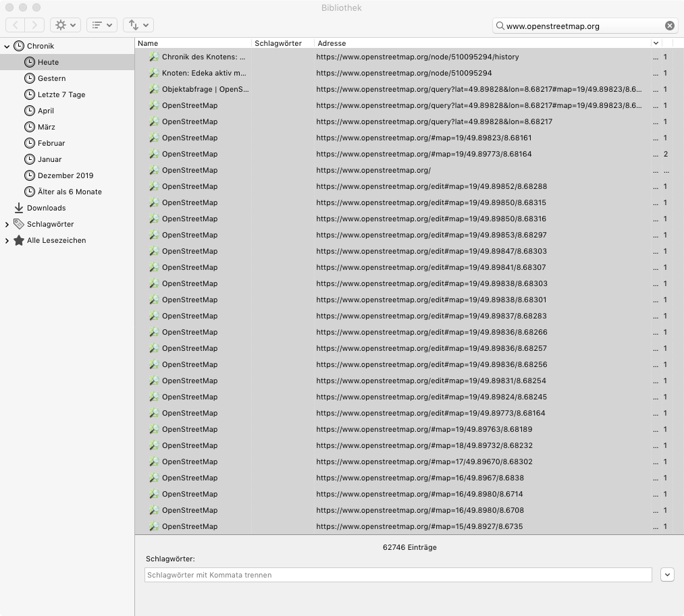Select URL edit#map=19/49.89847/8.68303
The image size is (684, 616).
coord(431,251)
